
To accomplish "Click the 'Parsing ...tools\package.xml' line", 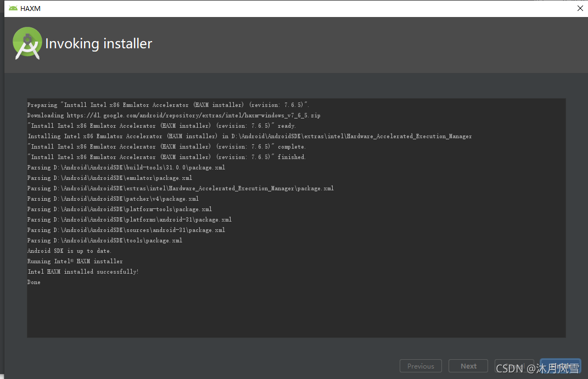I will point(105,240).
